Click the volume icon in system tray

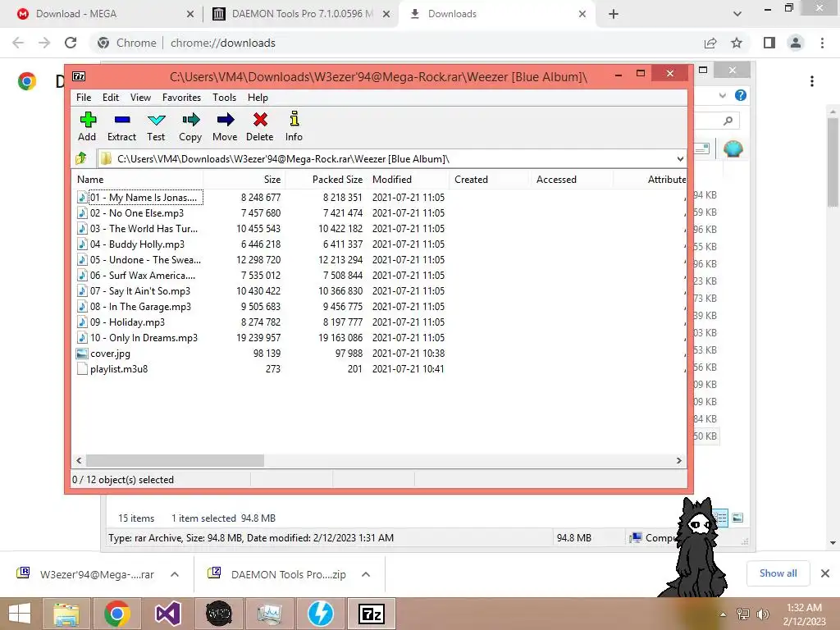click(762, 614)
